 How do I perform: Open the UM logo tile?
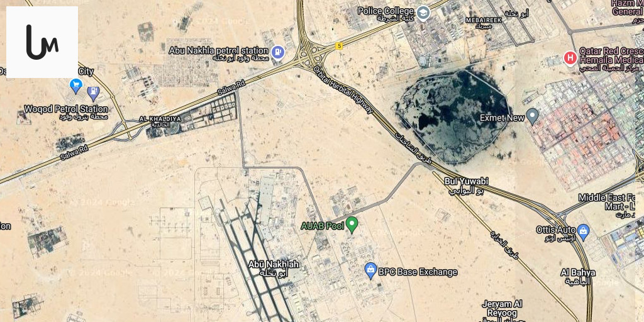pos(42,42)
